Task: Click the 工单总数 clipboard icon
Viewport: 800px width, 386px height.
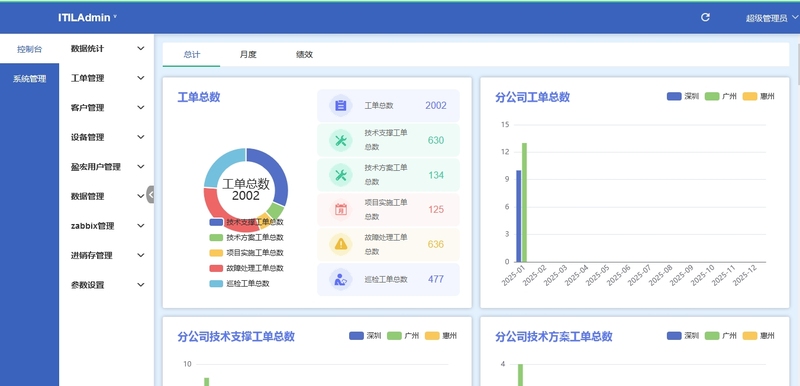Action: click(341, 106)
